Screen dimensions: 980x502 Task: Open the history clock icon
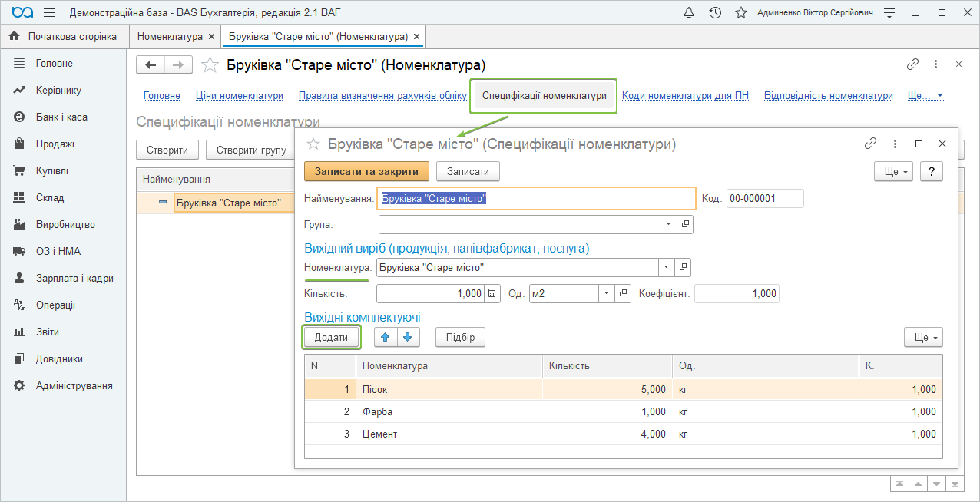pos(715,13)
